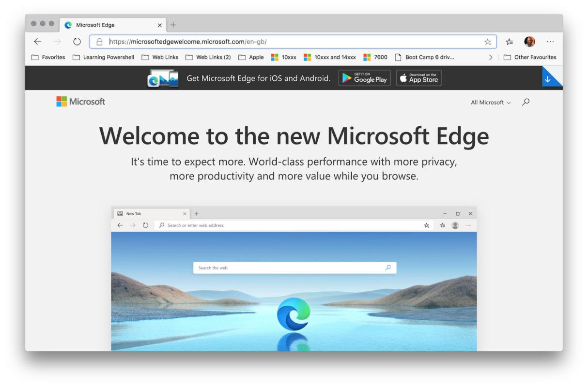Close the Microsoft Edge tab
Image resolution: width=588 pixels, height=387 pixels.
point(160,25)
